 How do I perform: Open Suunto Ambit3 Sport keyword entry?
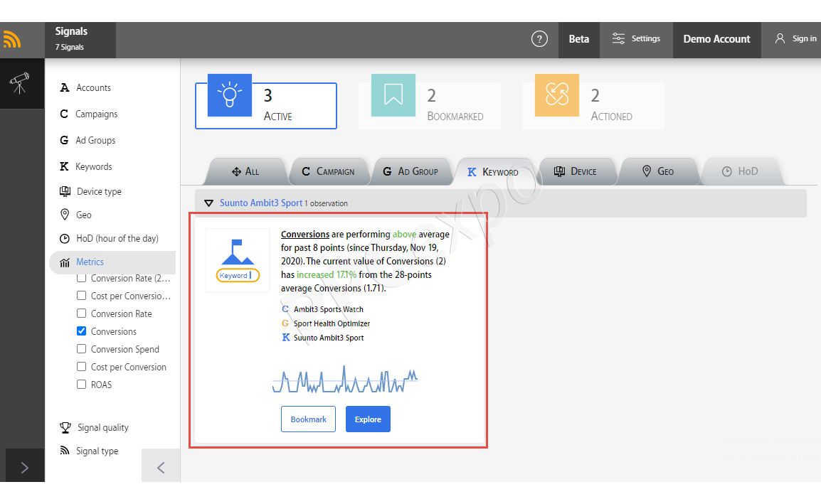[x=329, y=338]
